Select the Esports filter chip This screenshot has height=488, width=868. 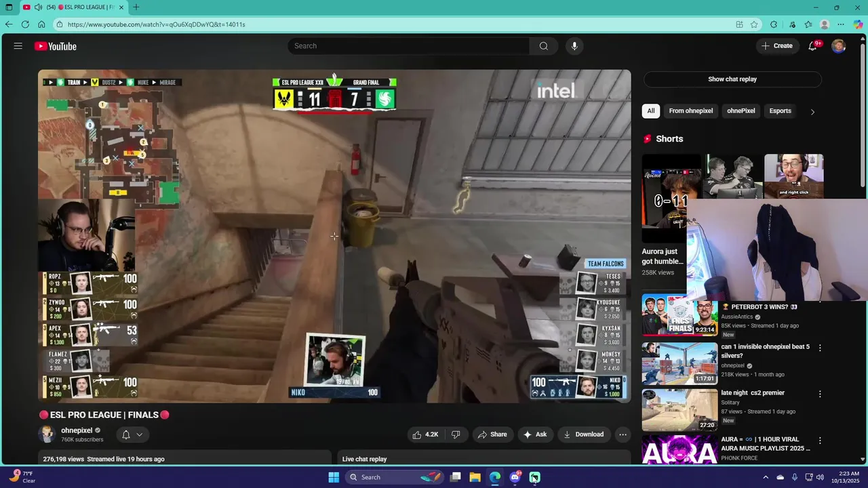781,110
